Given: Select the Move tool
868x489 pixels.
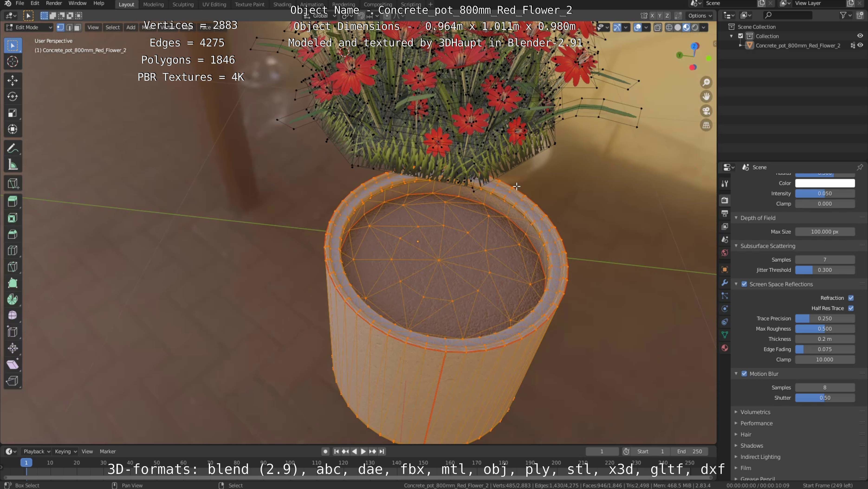Looking at the screenshot, I should (13, 80).
